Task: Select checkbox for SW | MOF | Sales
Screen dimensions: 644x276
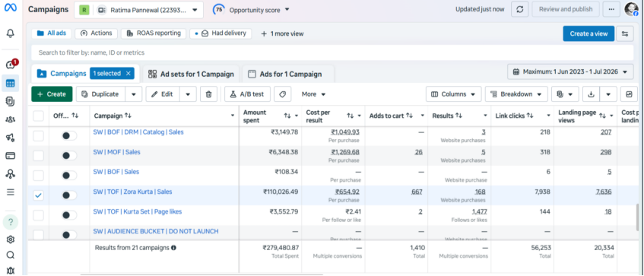Action: coord(38,156)
